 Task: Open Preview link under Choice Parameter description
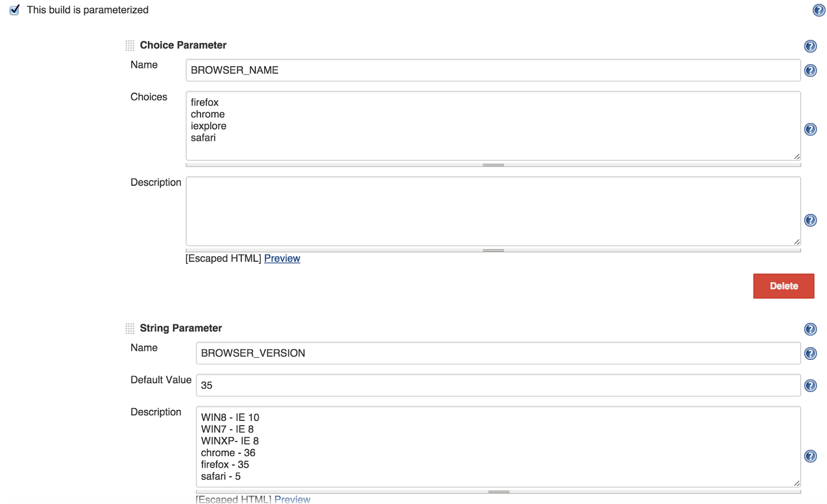282,258
